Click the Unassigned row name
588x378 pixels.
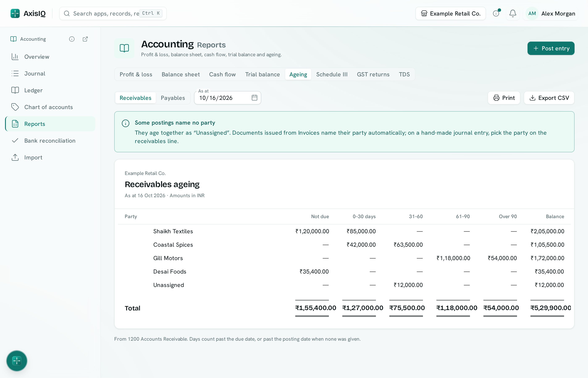[169, 285]
